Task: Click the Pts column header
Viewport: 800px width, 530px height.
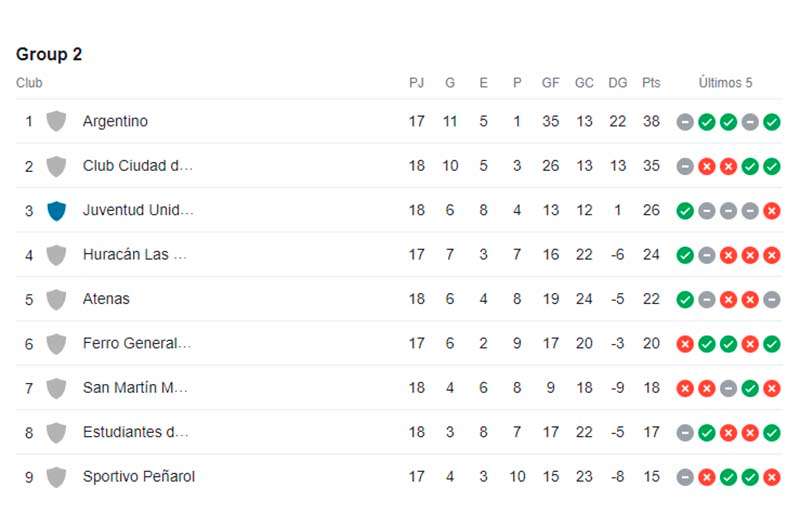Action: (651, 83)
